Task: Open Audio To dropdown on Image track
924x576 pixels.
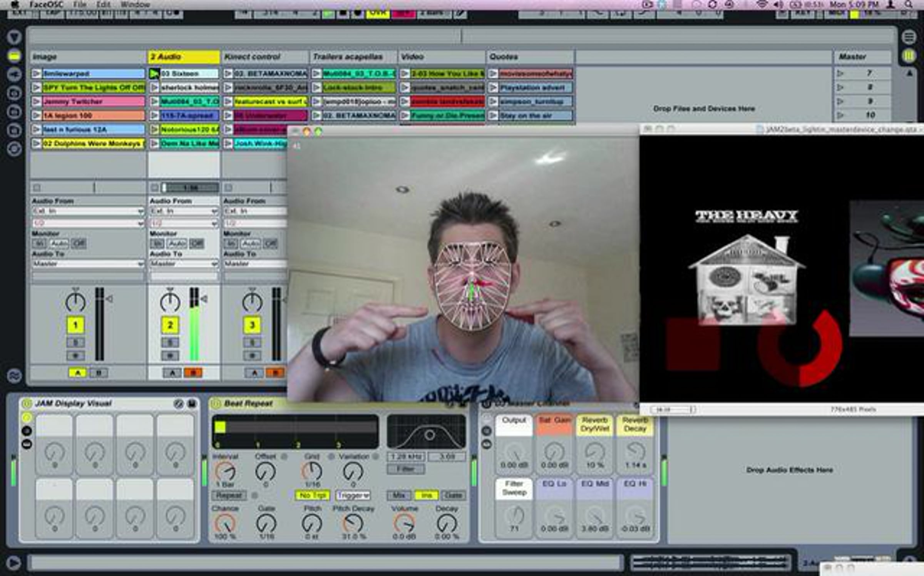Action: (x=88, y=264)
